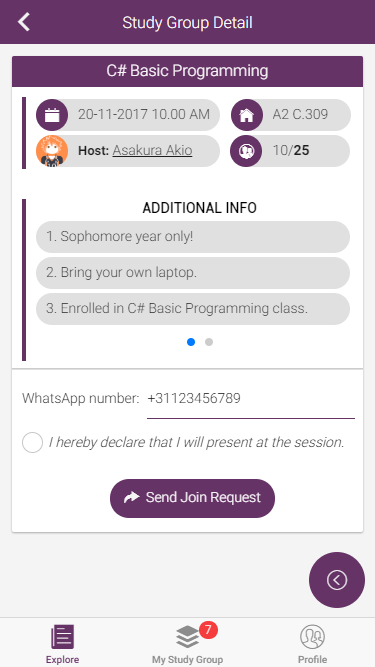The width and height of the screenshot is (375, 667).
Task: Tap the Sophomore year only item
Action: [193, 237]
